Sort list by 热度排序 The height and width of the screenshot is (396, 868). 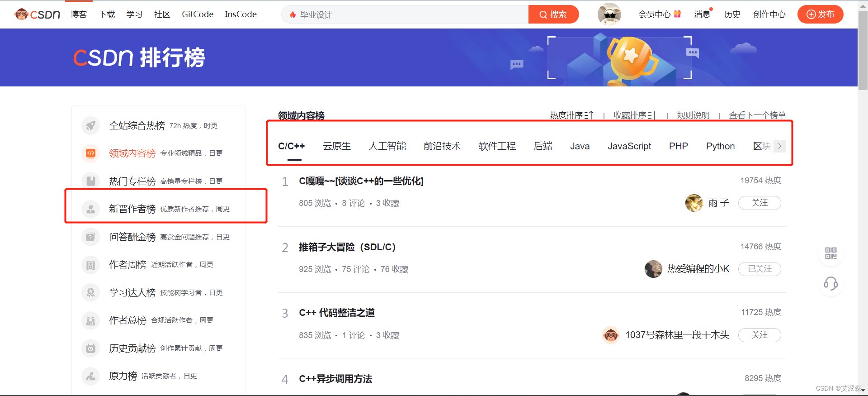pos(571,115)
